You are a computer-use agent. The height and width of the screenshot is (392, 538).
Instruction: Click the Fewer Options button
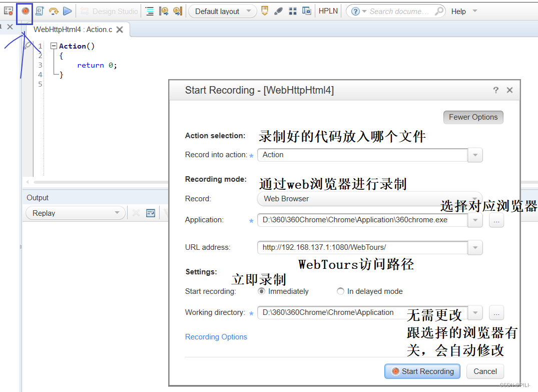point(473,117)
